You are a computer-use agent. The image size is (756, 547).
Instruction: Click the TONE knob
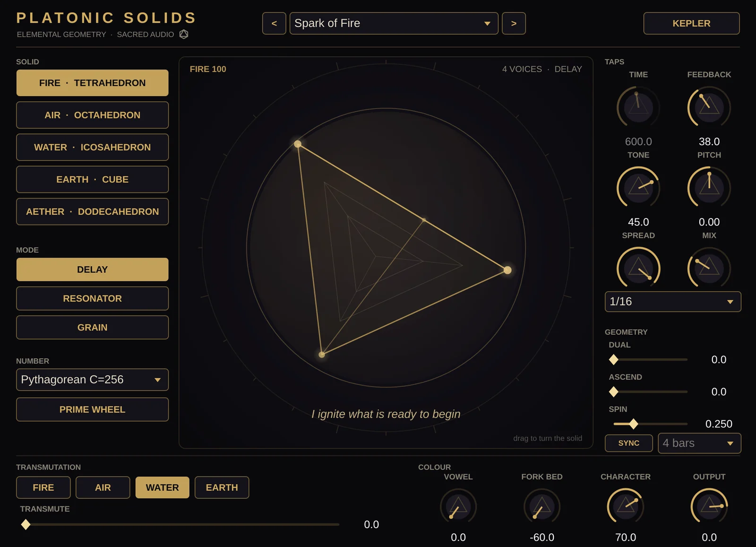click(x=638, y=188)
